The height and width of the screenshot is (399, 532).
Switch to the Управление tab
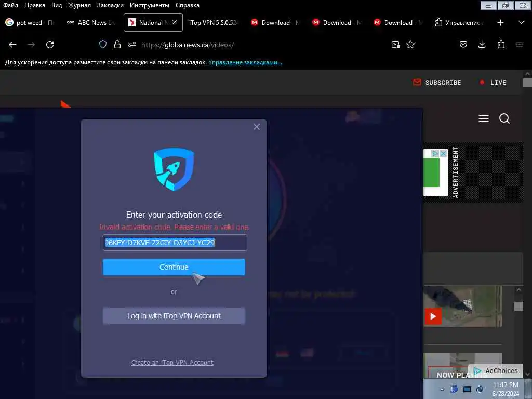coord(459,23)
